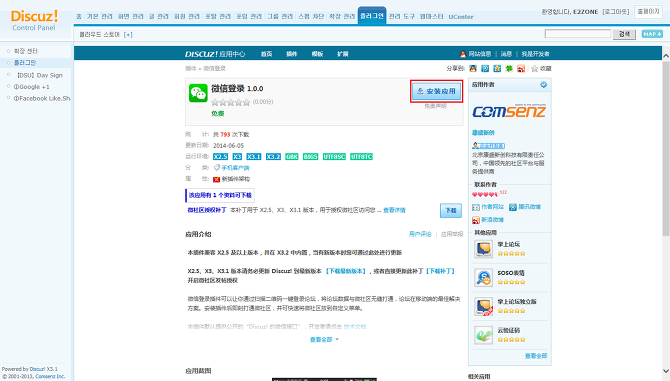
Task: Click the 网站信息 user icon
Action: 463,54
